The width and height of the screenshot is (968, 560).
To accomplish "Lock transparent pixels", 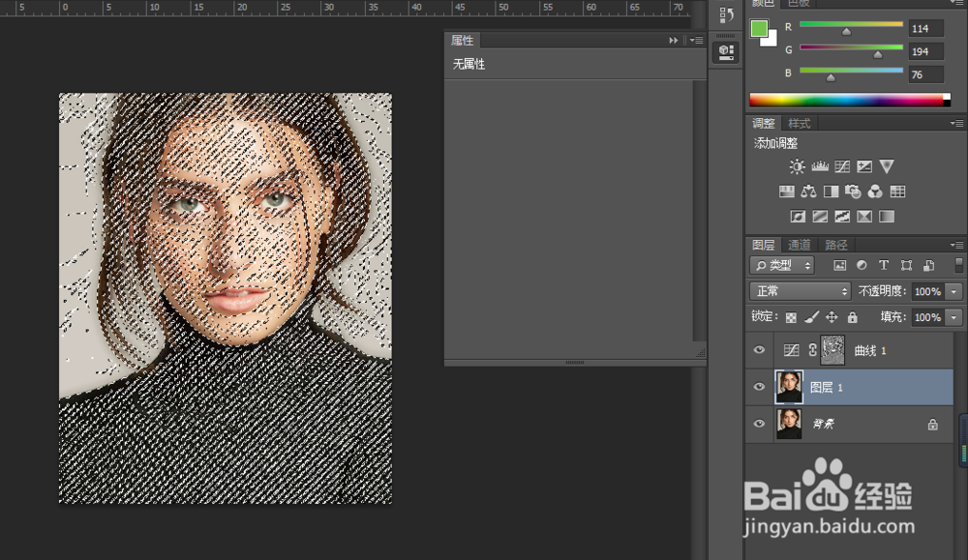I will (x=791, y=317).
